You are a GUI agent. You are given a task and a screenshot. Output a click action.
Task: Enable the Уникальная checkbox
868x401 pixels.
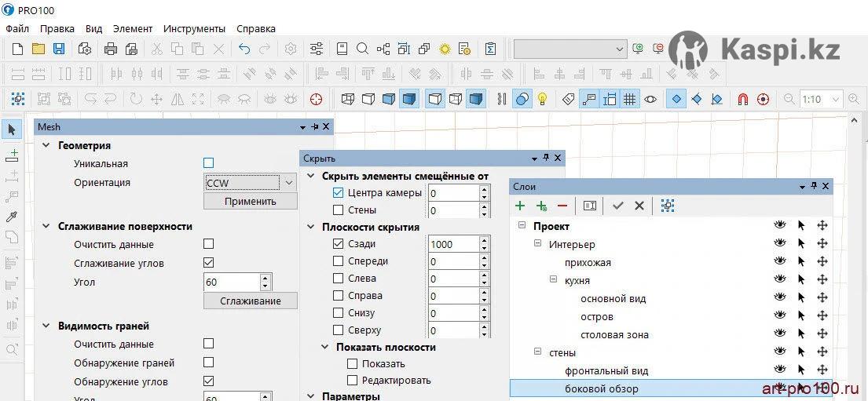(208, 163)
